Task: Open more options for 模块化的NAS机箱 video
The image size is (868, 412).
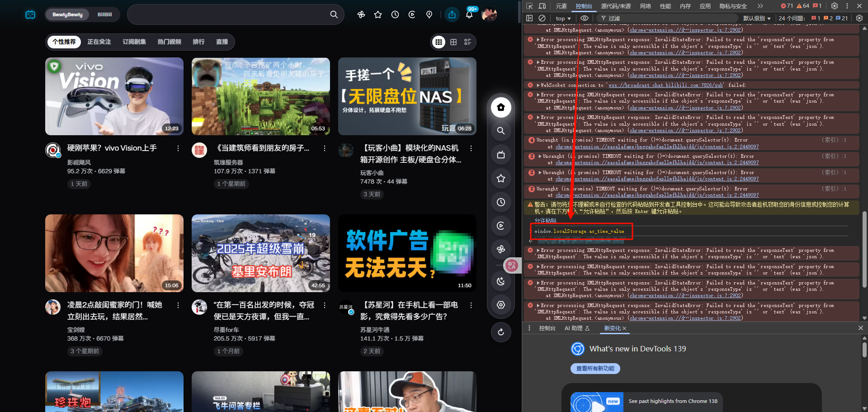Action: [x=471, y=148]
